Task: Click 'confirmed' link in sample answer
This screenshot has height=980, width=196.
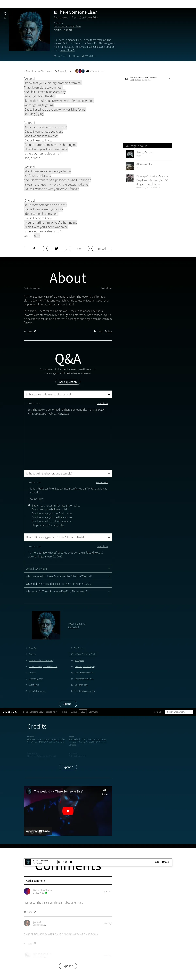Action: point(76,489)
